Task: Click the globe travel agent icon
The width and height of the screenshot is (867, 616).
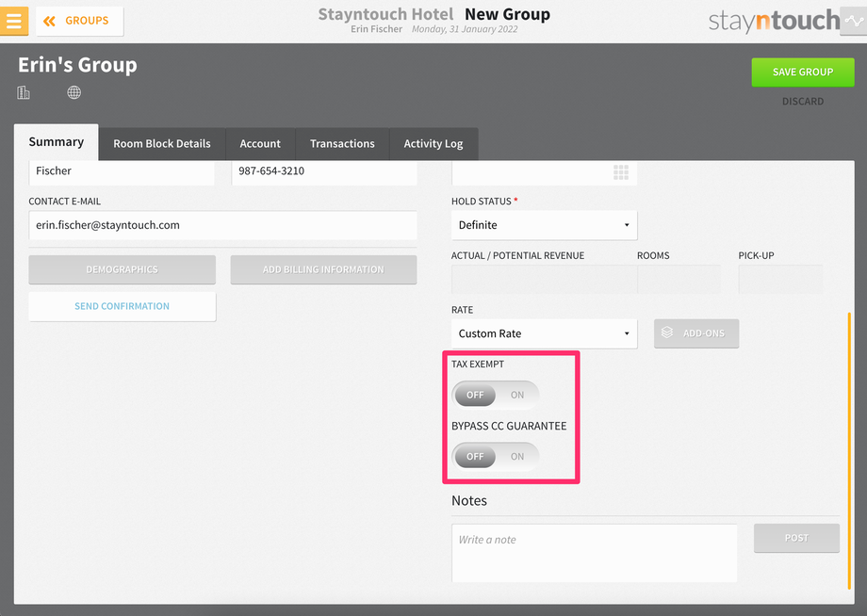Action: (x=74, y=92)
